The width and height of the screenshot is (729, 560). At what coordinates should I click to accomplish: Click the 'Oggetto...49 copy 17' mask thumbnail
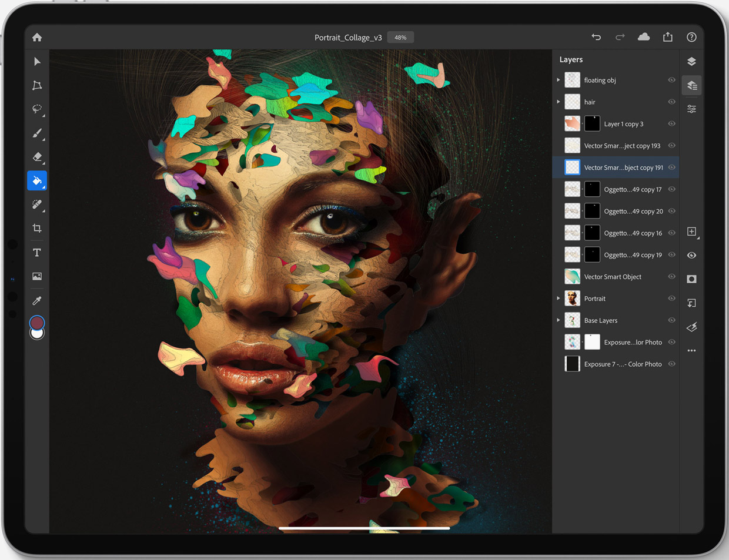point(592,189)
